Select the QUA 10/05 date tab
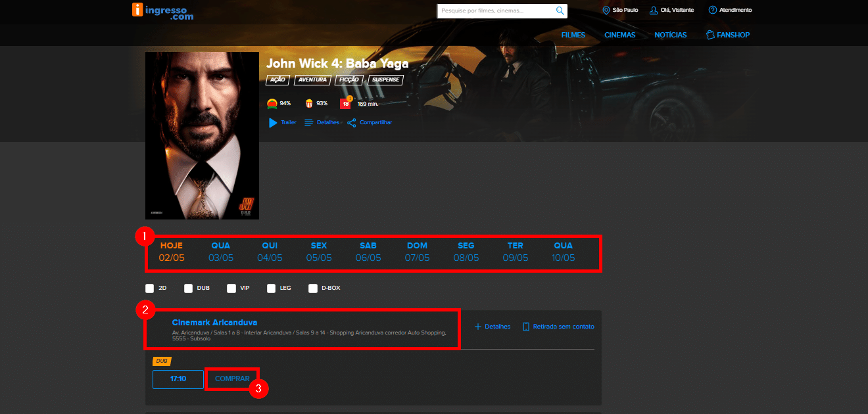The height and width of the screenshot is (414, 868). coord(564,252)
